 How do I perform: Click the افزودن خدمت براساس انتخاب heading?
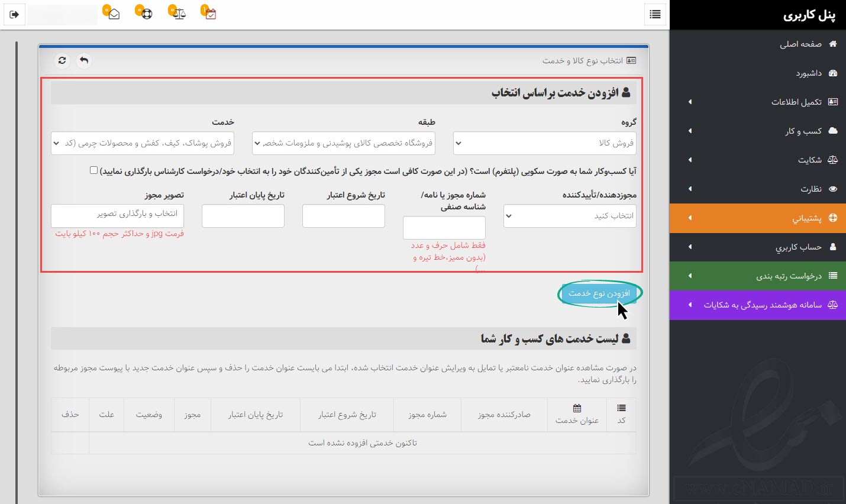555,92
